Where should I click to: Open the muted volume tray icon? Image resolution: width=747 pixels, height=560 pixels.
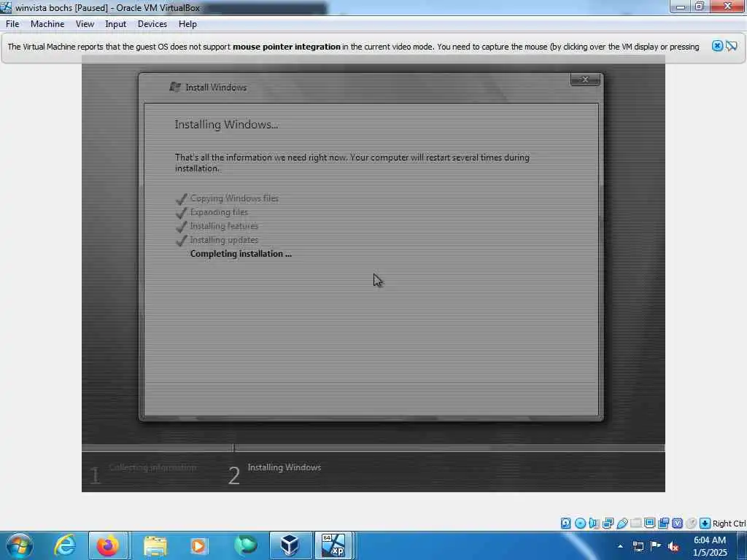coord(673,546)
